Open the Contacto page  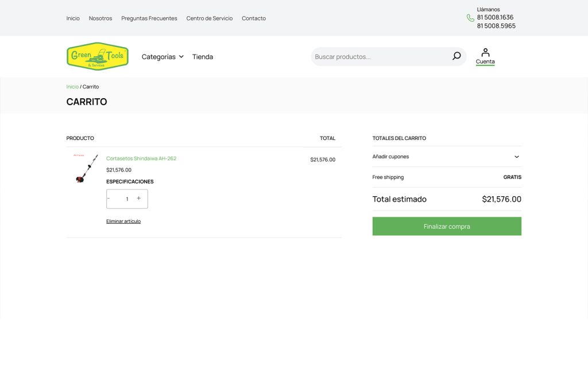click(x=253, y=18)
